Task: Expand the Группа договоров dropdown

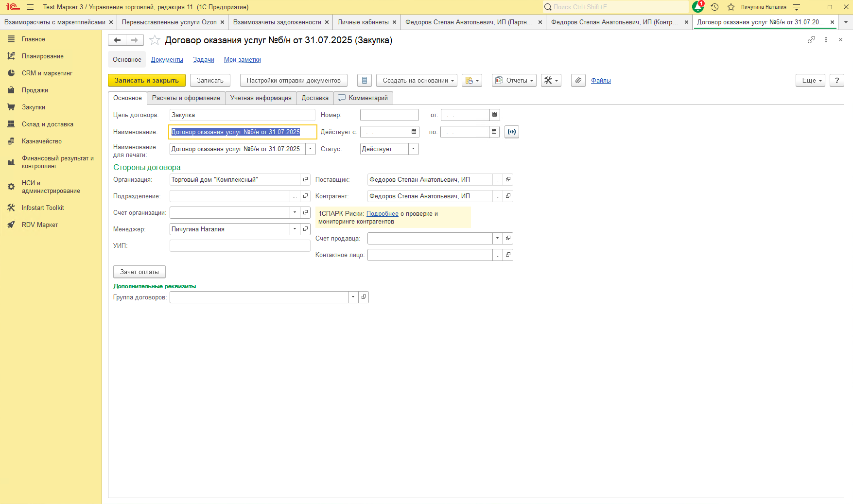Action: (353, 297)
